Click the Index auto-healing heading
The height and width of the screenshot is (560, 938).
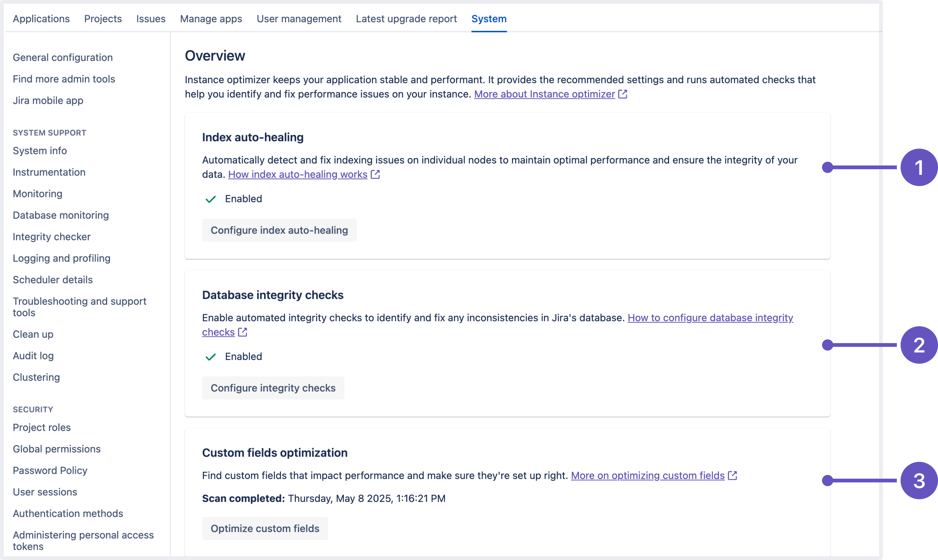coord(253,137)
